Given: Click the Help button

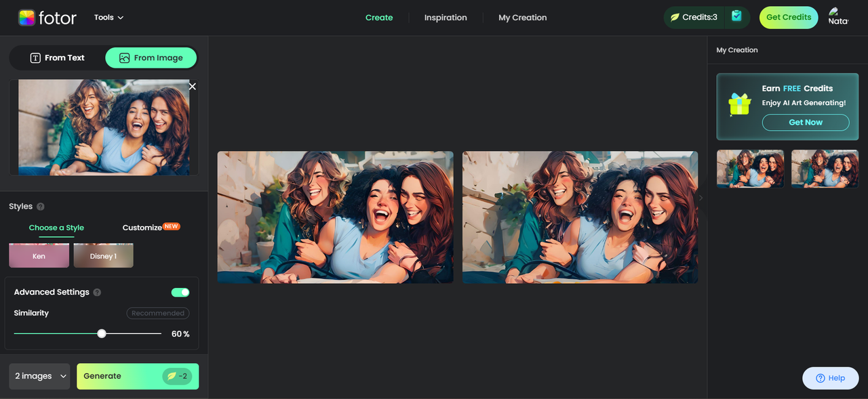Looking at the screenshot, I should (x=831, y=378).
